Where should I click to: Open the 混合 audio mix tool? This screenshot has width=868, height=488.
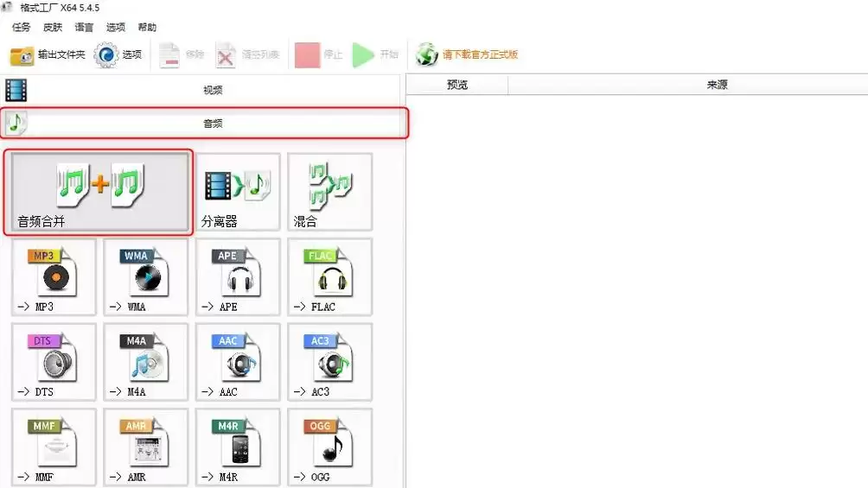tap(330, 192)
